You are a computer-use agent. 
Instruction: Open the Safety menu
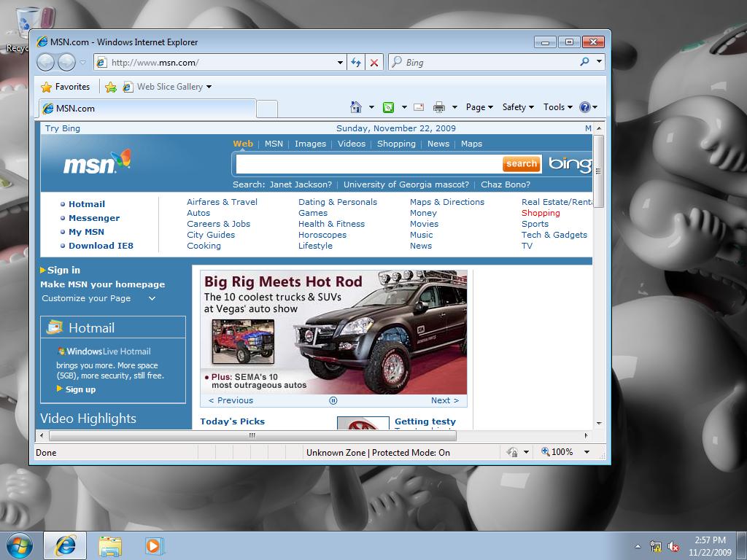[517, 107]
